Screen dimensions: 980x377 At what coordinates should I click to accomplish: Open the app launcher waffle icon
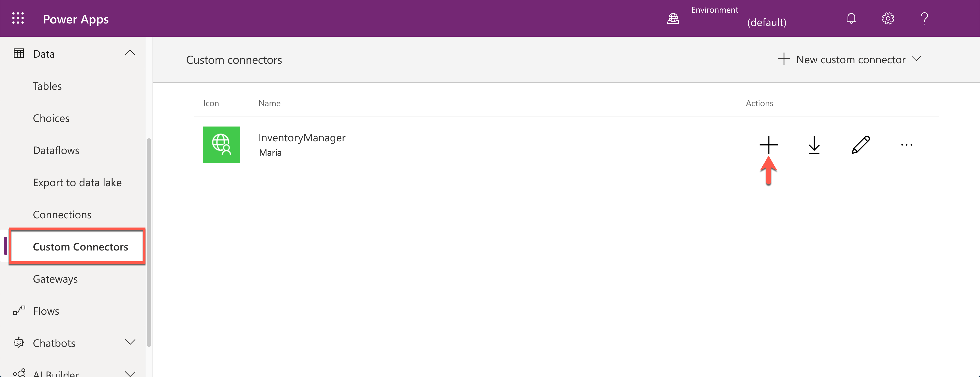[18, 18]
